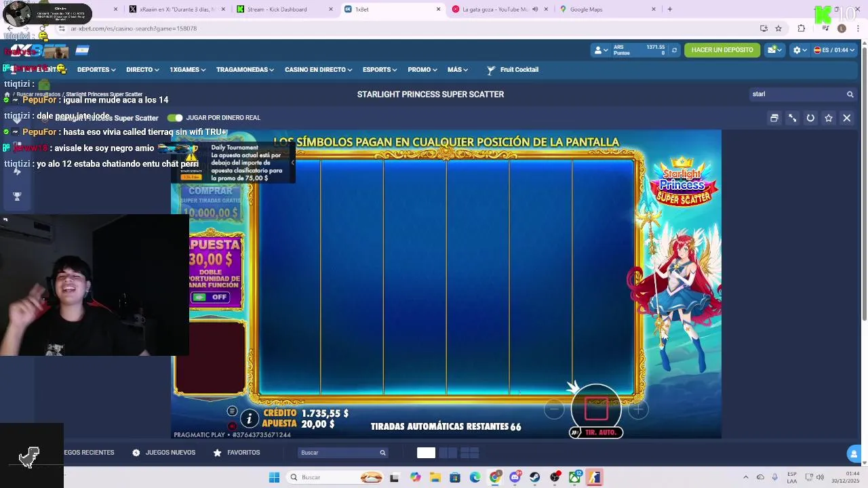
Task: Open Microsoft Edge from the taskbar
Action: (475, 477)
